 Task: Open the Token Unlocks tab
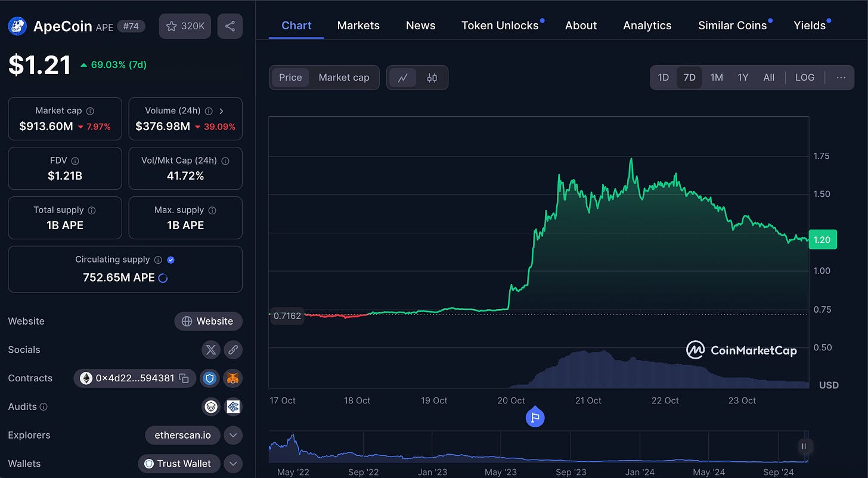[x=500, y=26]
